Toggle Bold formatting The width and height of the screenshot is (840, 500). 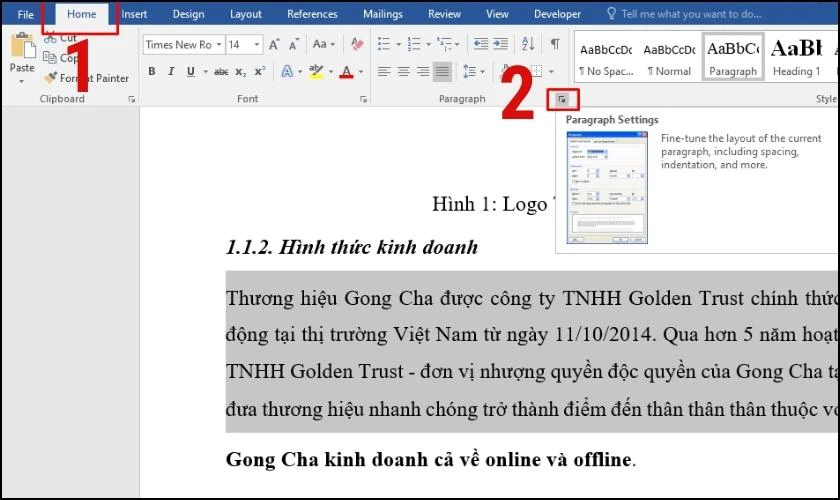pos(152,71)
